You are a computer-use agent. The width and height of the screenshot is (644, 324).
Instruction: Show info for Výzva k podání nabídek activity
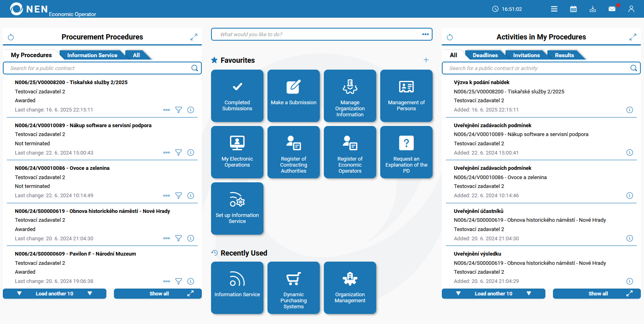pyautogui.click(x=630, y=110)
